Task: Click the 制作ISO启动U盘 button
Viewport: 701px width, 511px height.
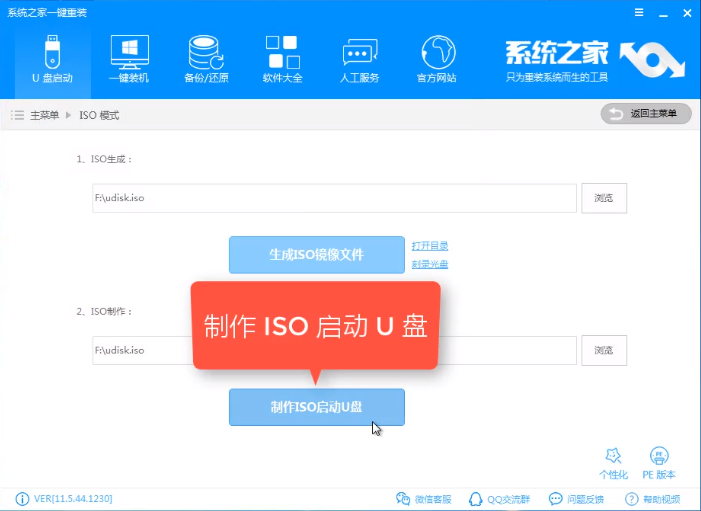Action: (x=316, y=407)
